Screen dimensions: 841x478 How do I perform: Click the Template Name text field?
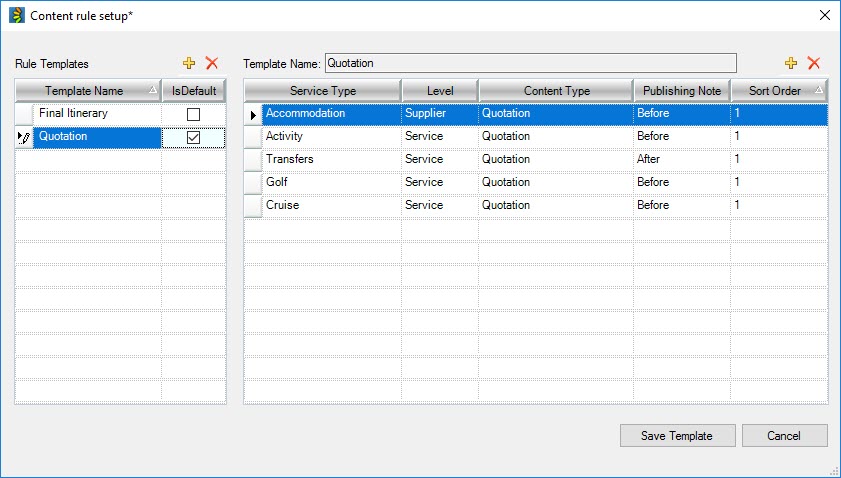[530, 63]
